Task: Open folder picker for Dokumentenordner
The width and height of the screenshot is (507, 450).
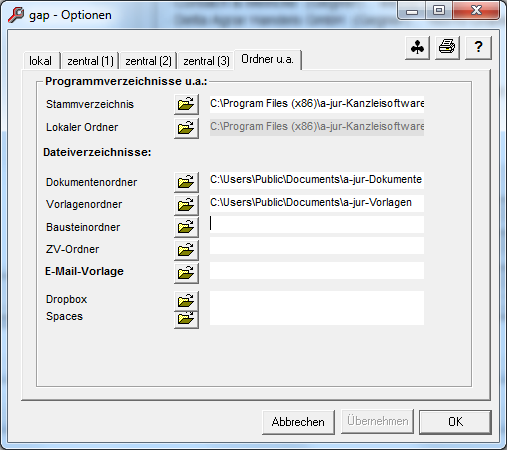Action: point(186,182)
